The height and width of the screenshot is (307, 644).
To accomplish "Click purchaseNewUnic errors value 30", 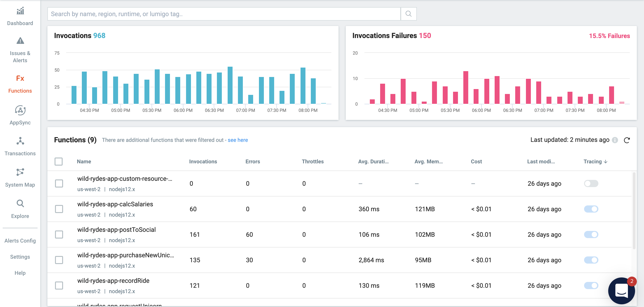I will [x=249, y=260].
